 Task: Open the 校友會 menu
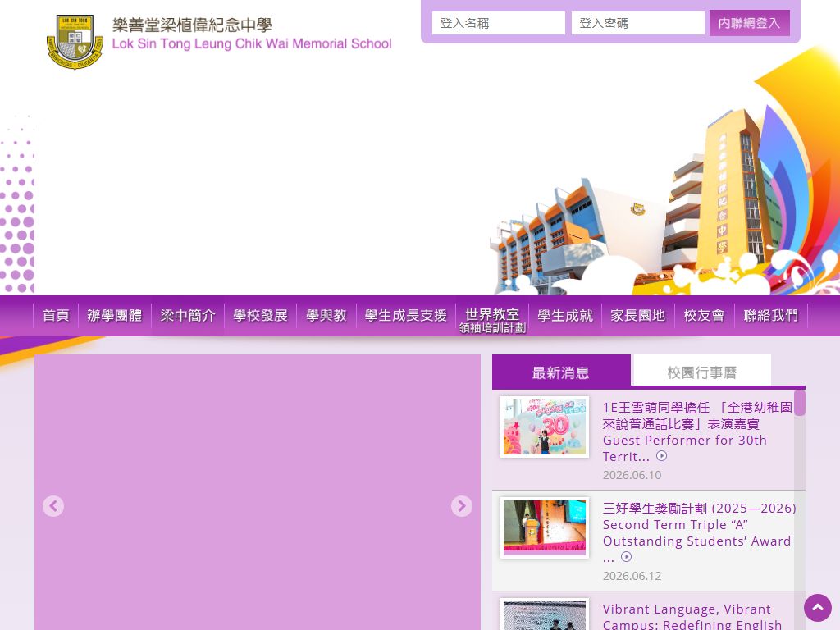pos(704,316)
